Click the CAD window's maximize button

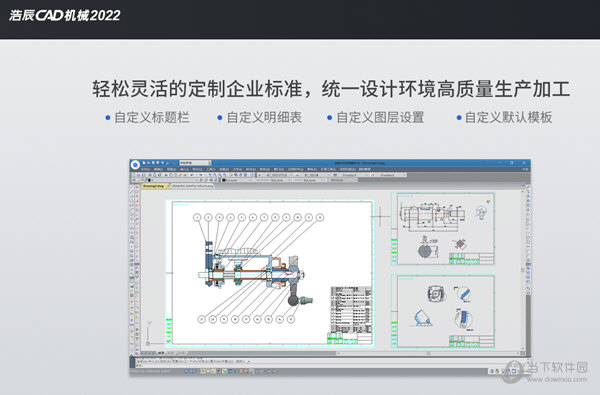[512, 163]
